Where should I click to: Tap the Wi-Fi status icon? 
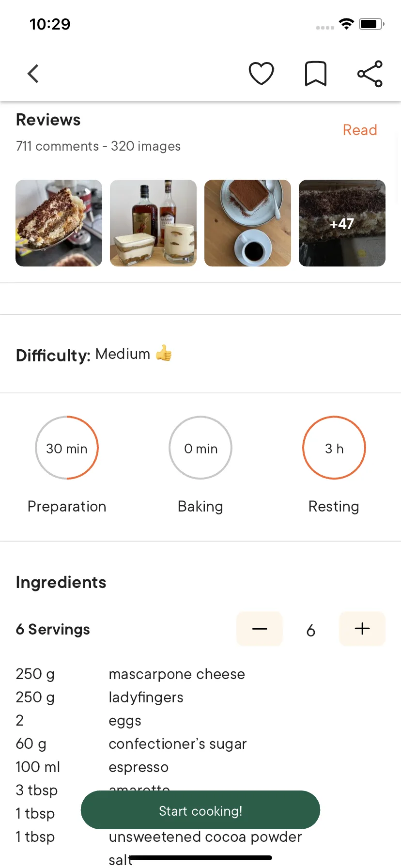347,24
